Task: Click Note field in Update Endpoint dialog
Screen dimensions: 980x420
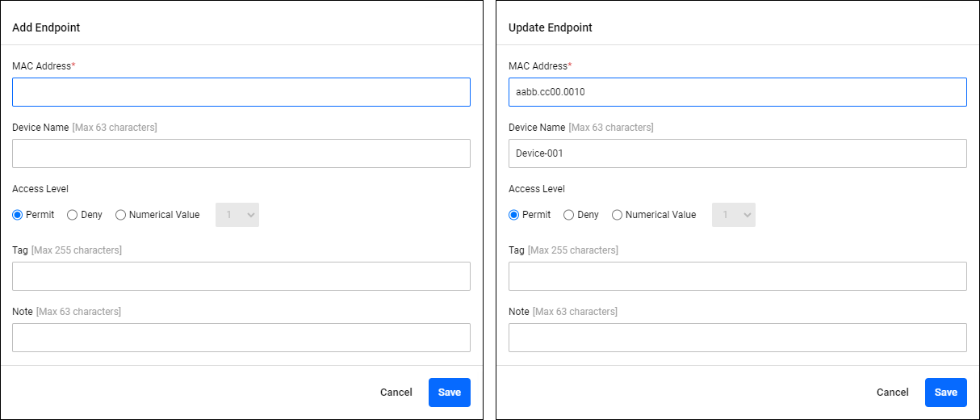Action: 737,338
